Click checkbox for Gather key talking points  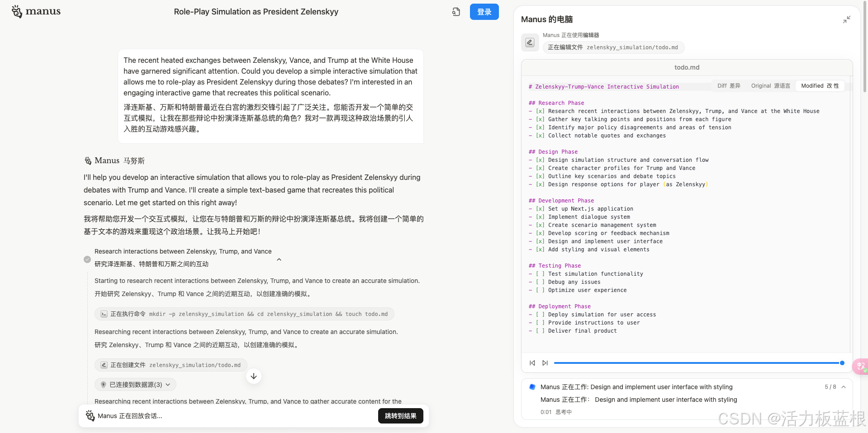pyautogui.click(x=540, y=119)
